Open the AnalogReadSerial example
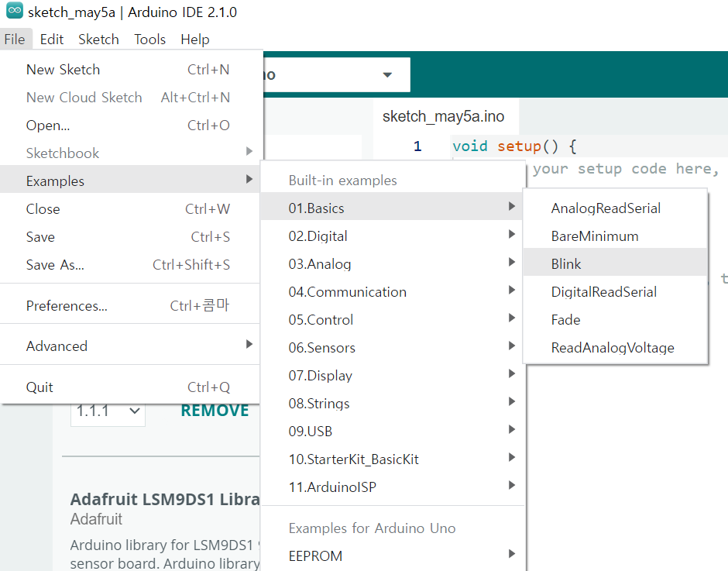This screenshot has width=728, height=571. 615,208
